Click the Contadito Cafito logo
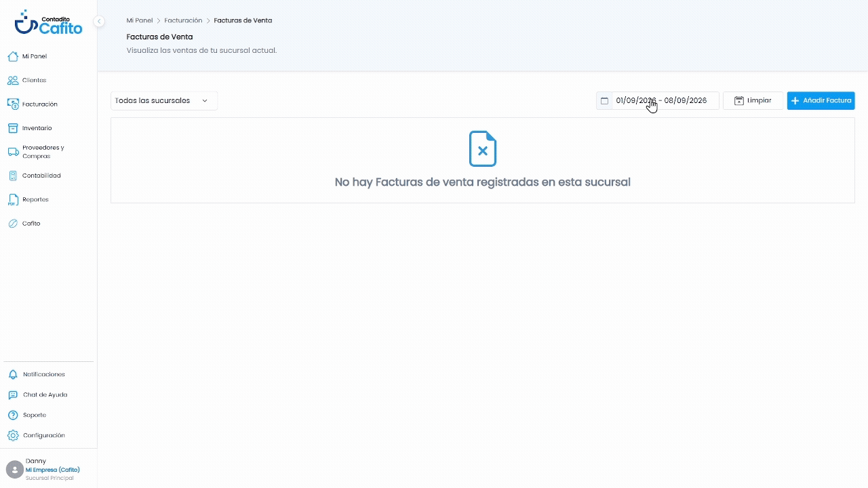The image size is (868, 488). coord(48,22)
